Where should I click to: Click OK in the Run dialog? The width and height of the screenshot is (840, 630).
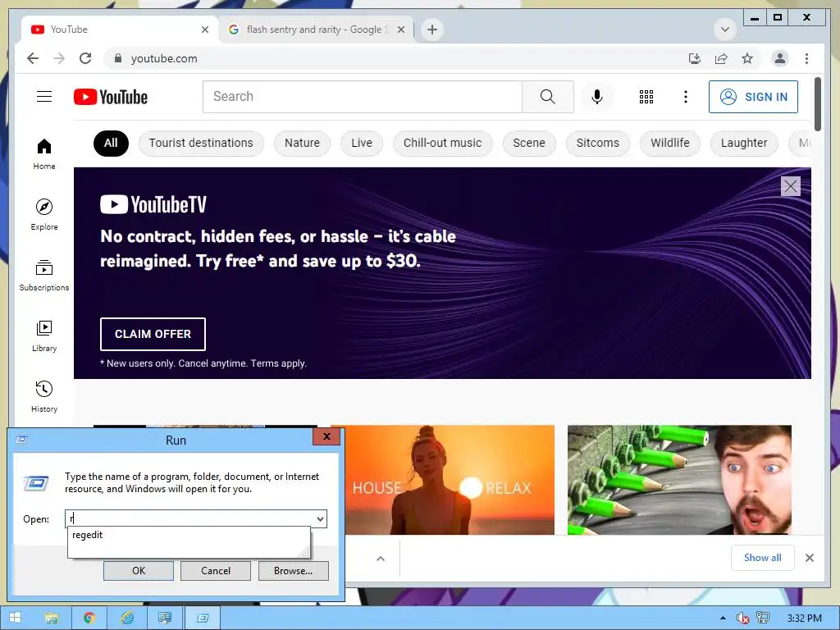tap(138, 571)
